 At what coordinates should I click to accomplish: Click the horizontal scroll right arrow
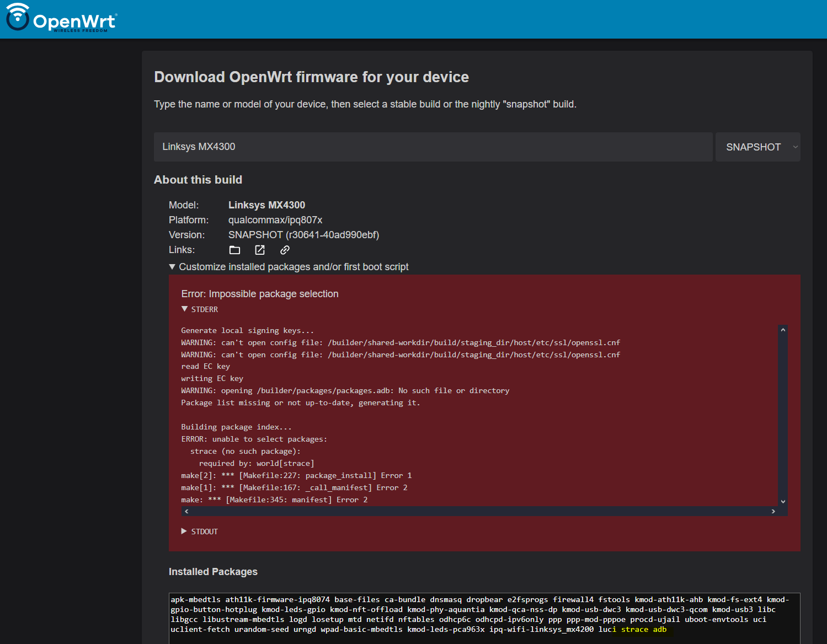(x=773, y=512)
